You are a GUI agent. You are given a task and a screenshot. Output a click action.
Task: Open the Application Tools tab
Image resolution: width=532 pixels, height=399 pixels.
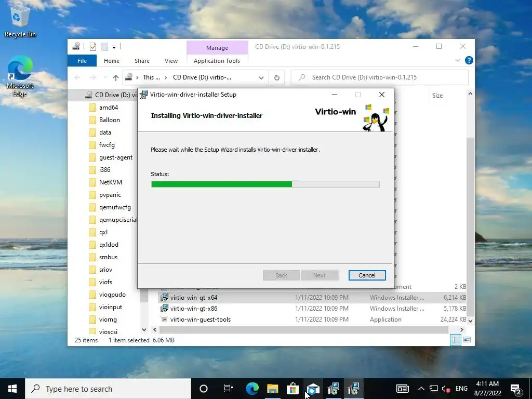pos(217,61)
